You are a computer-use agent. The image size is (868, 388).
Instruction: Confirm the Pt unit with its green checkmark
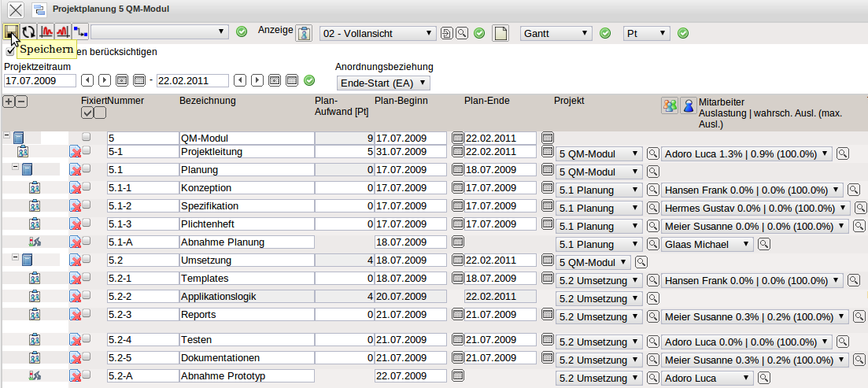(683, 33)
